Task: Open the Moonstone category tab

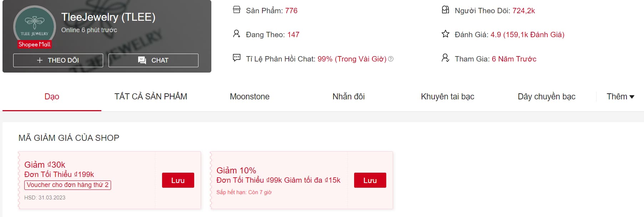Action: click(x=250, y=97)
